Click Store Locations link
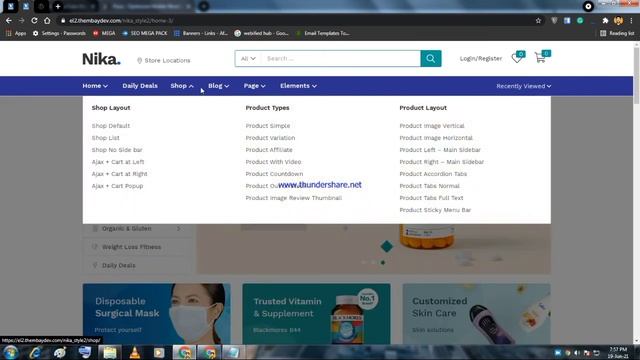This screenshot has height=360, width=640. [x=167, y=60]
